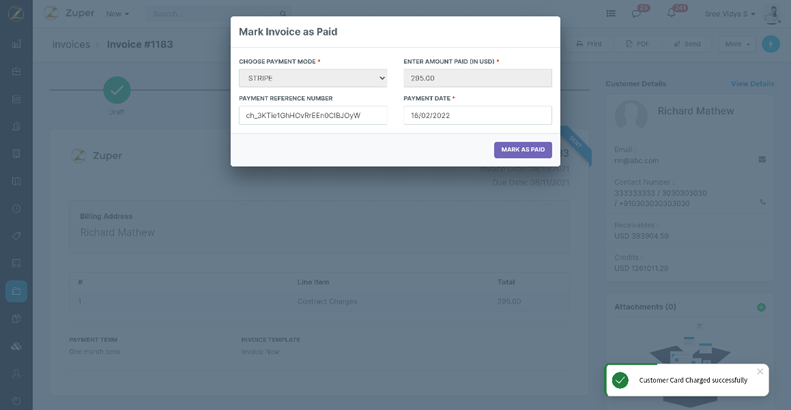Open the chat messages icon
This screenshot has width=791, height=410.
[636, 14]
